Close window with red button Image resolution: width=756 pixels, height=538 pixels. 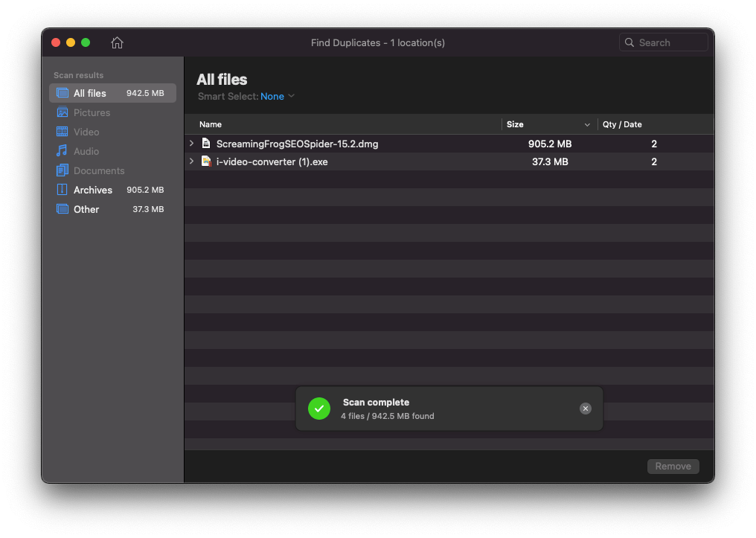pos(56,42)
